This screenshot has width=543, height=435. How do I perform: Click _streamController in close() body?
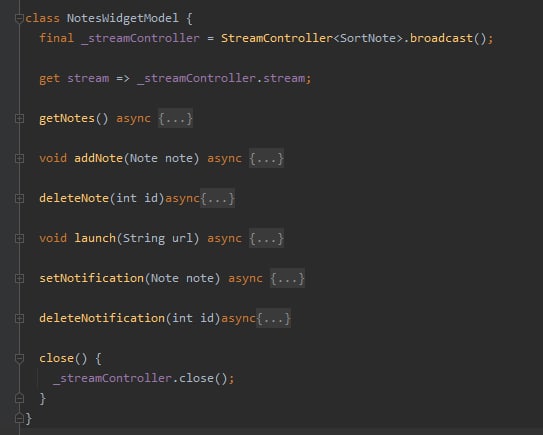112,378
